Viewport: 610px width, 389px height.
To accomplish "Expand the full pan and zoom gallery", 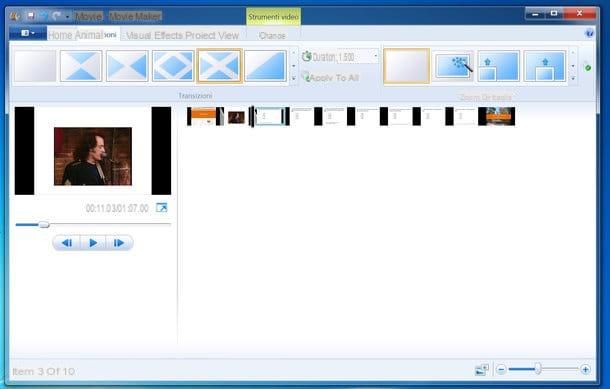I will point(573,79).
